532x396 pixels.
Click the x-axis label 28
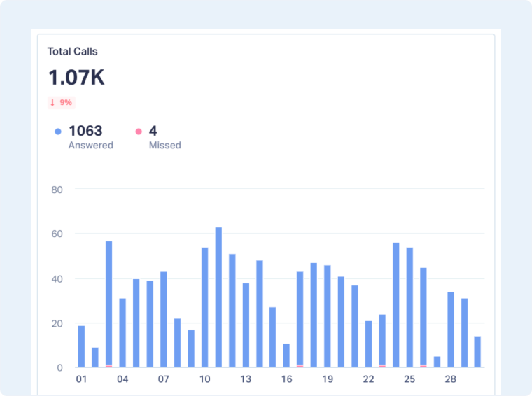[451, 379]
